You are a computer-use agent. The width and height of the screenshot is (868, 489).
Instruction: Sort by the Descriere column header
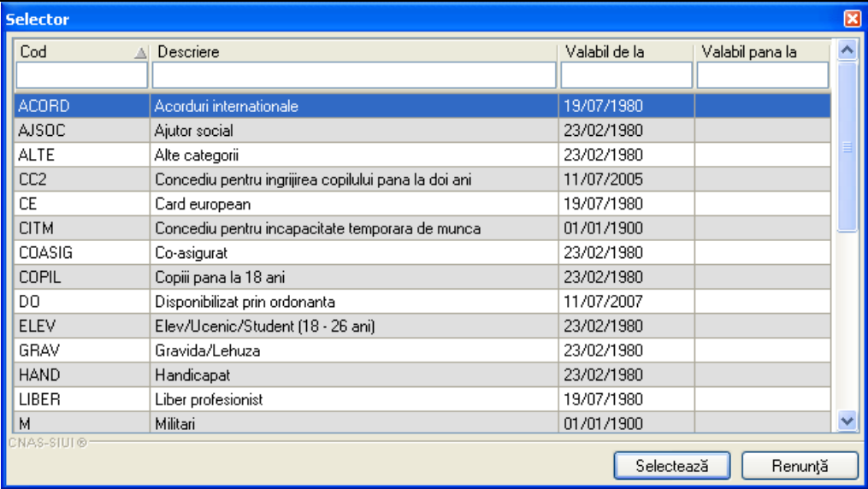(354, 52)
